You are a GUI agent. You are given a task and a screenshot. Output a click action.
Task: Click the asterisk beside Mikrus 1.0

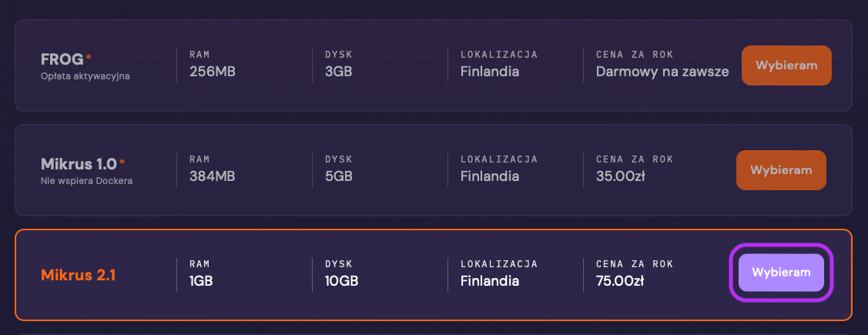point(122,161)
